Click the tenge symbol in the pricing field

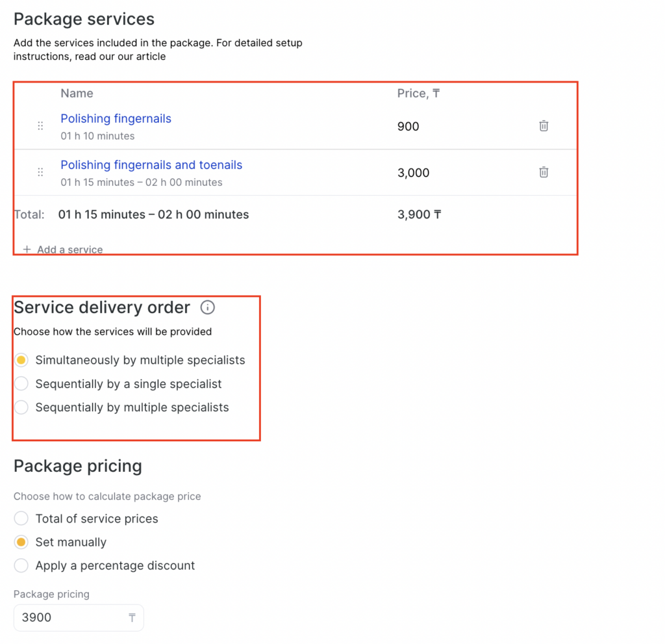click(x=132, y=618)
